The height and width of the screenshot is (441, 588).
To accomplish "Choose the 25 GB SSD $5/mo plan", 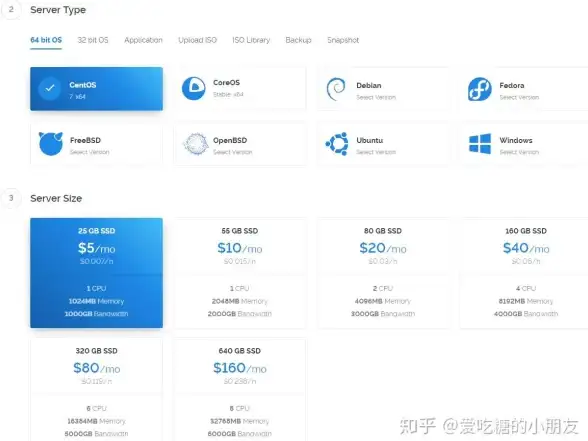I will click(96, 273).
